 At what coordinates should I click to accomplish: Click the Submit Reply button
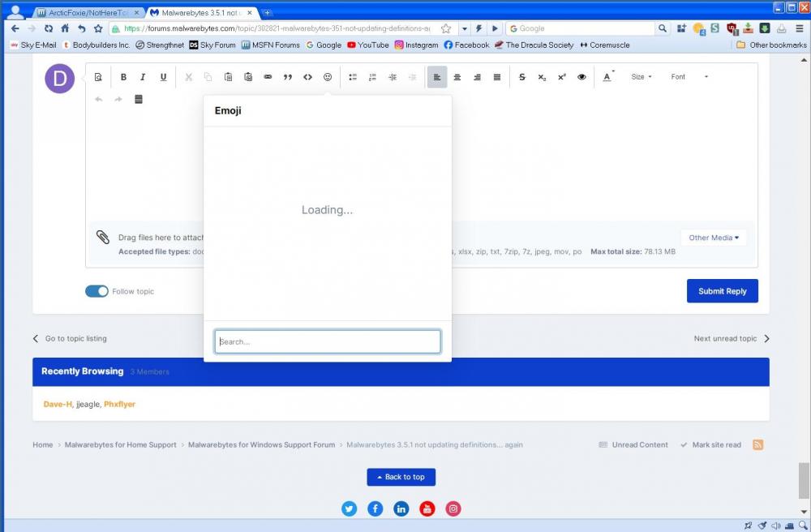pos(722,291)
